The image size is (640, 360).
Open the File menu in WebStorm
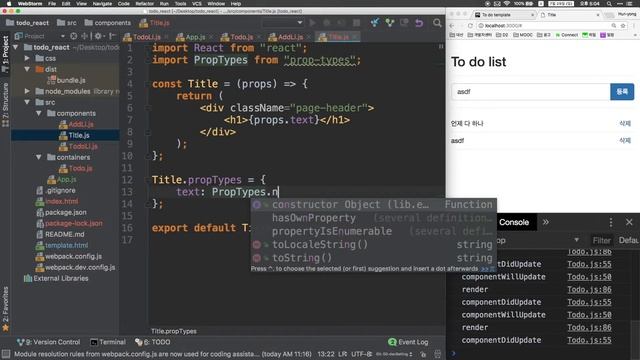pos(52,4)
